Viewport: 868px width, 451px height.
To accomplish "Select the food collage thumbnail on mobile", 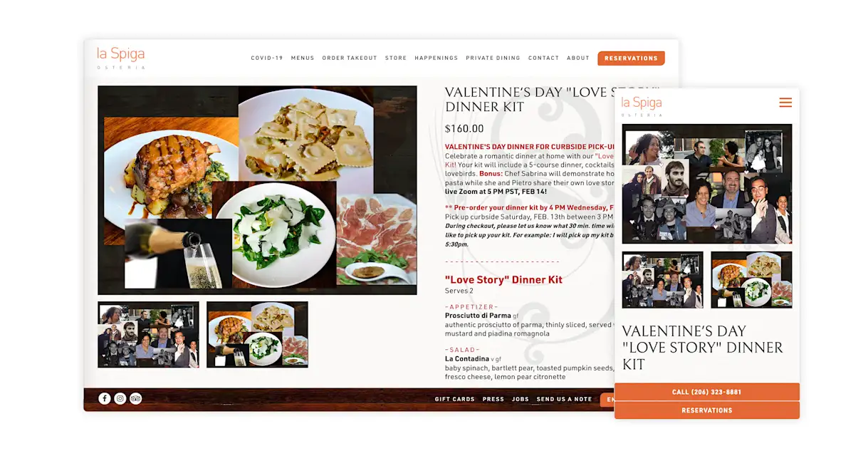I will [x=751, y=280].
